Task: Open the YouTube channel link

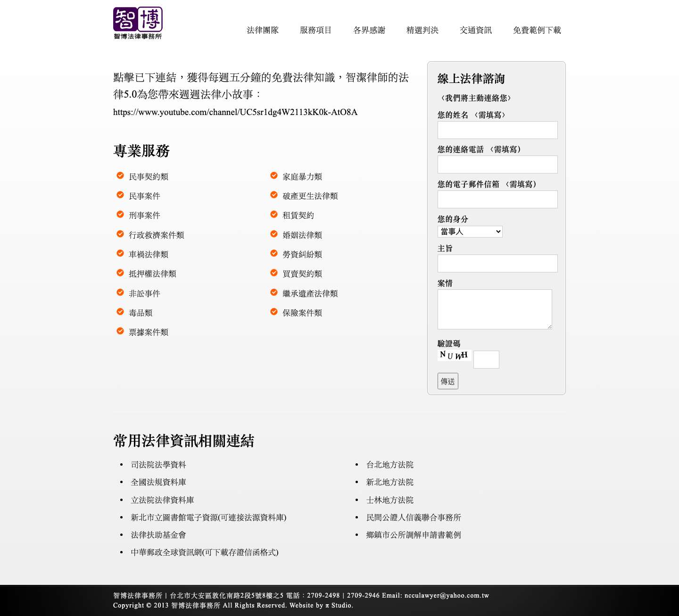Action: (235, 112)
